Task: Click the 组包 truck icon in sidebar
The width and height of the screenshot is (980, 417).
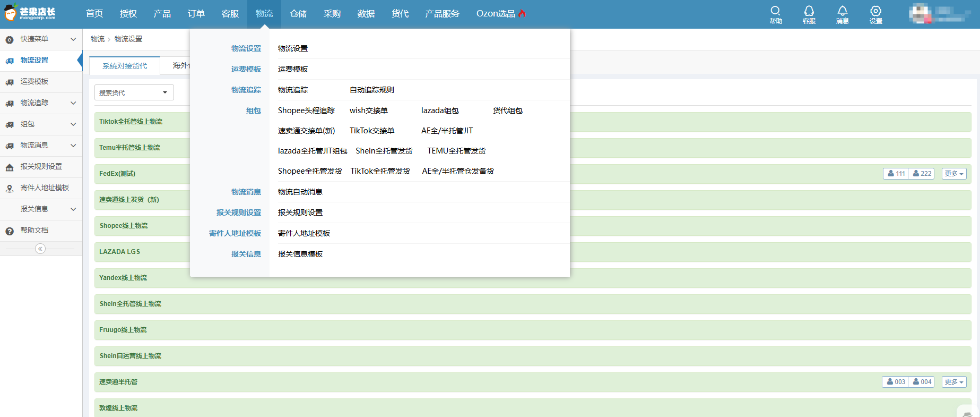Action: coord(10,125)
